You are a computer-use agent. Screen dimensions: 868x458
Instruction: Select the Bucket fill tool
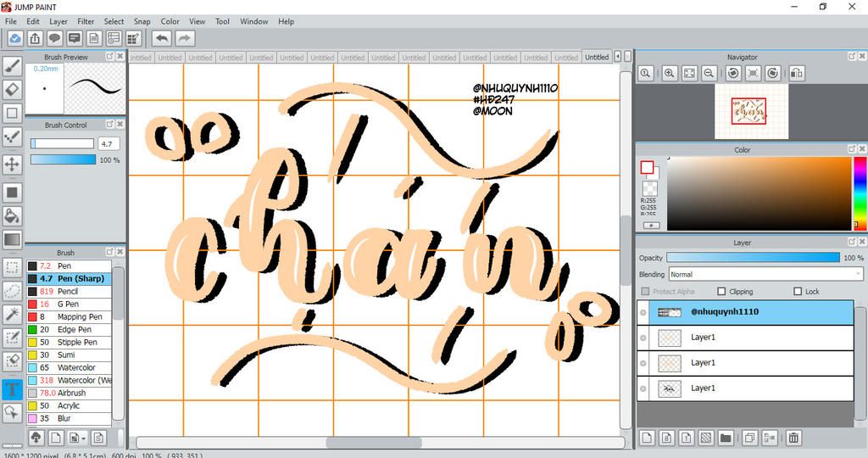(x=12, y=216)
